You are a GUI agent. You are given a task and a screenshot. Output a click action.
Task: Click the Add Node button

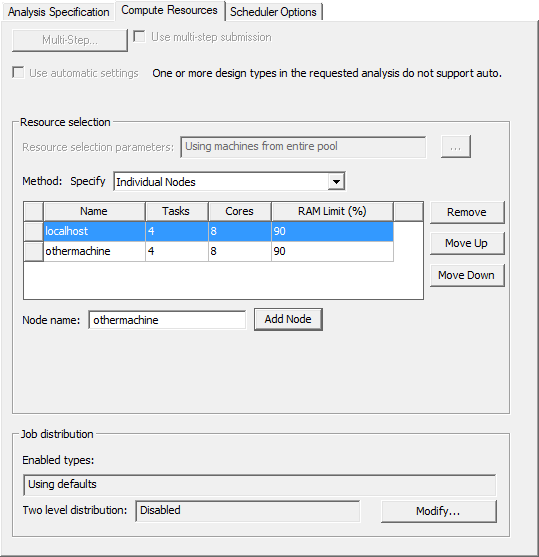click(x=288, y=319)
